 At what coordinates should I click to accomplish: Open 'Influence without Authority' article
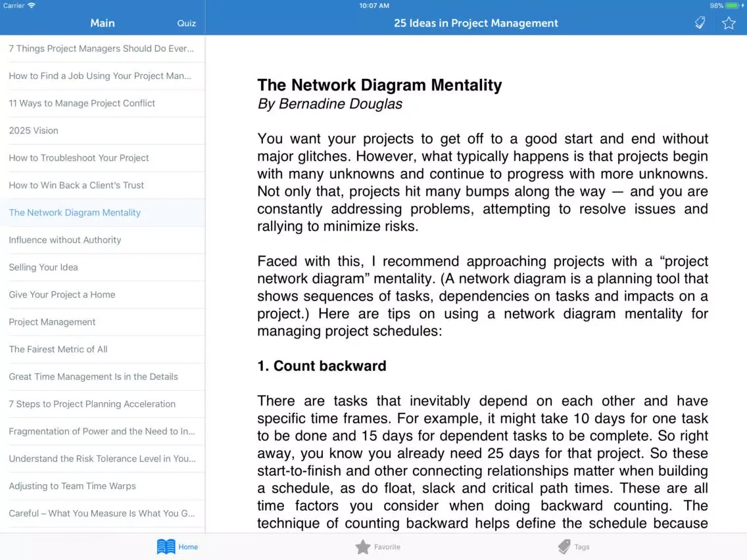click(103, 240)
